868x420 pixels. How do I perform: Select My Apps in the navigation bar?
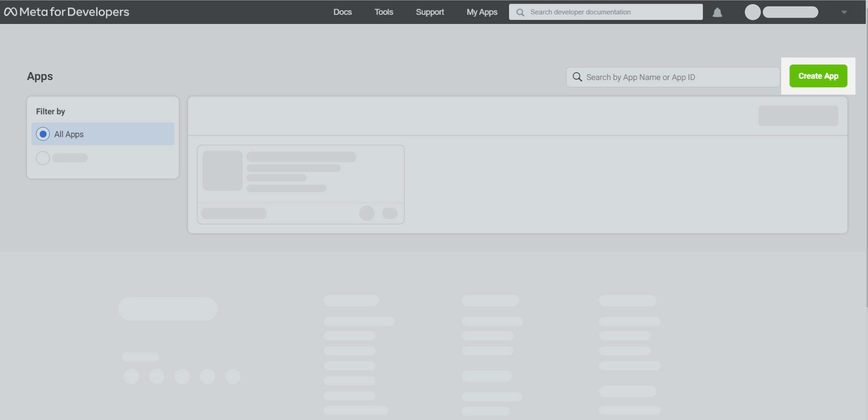pos(481,12)
